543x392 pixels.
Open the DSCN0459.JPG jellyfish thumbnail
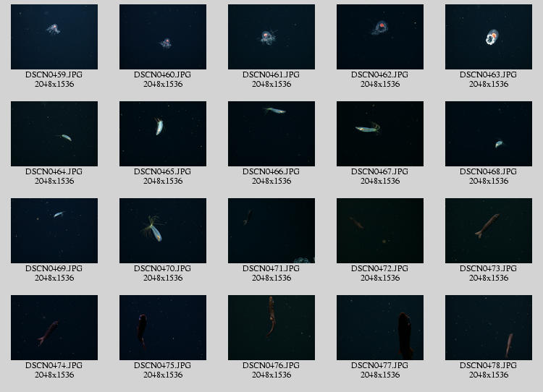point(54,37)
